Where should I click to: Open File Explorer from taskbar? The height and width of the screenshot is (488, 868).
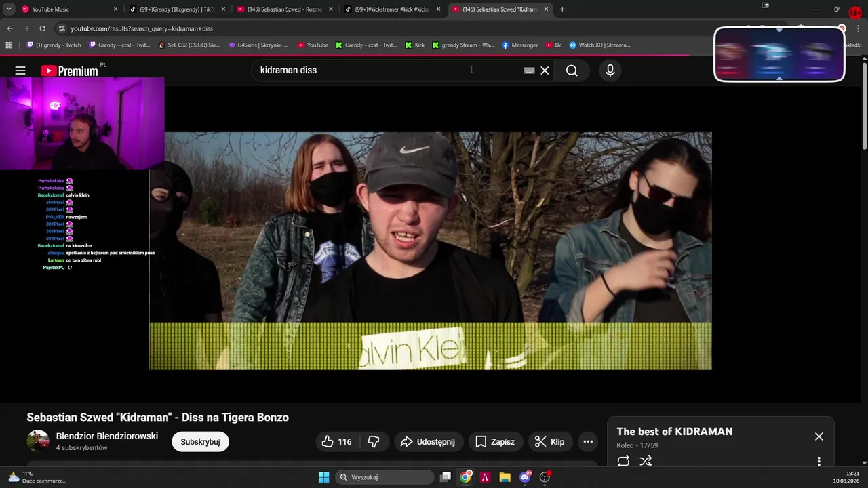pyautogui.click(x=505, y=477)
